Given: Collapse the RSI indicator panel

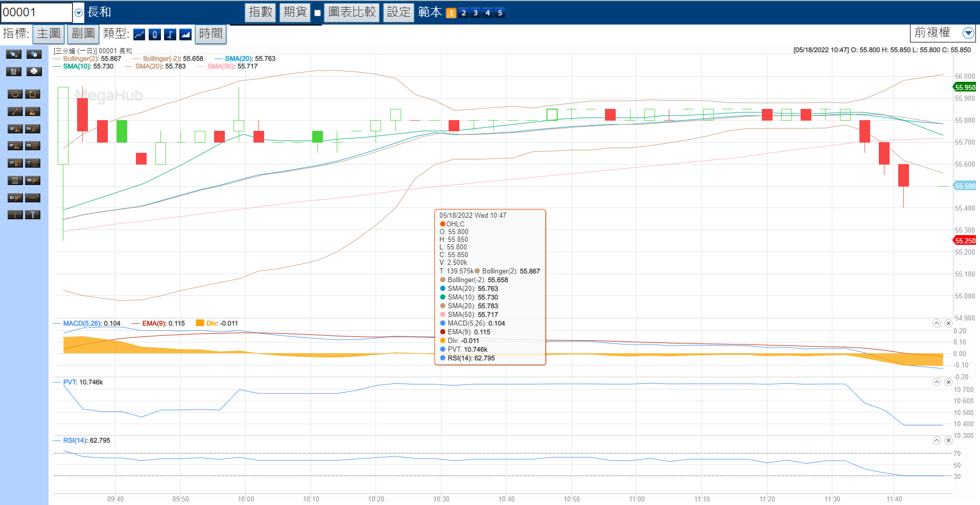Looking at the screenshot, I should (x=937, y=441).
